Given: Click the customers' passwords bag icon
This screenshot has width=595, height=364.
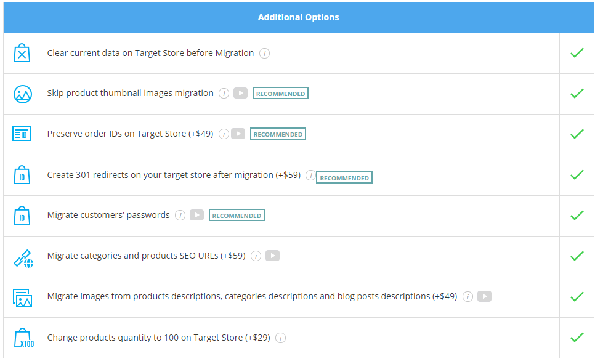Looking at the screenshot, I should [21, 215].
